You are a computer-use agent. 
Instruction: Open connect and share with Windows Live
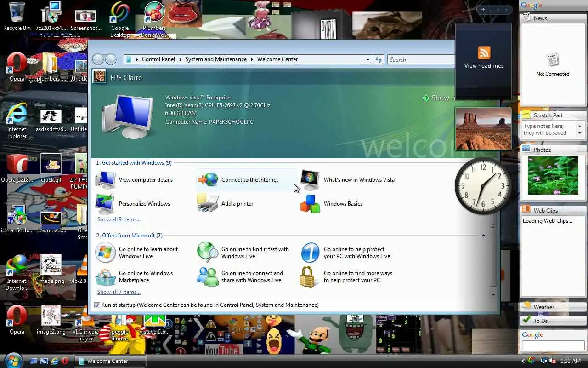coord(240,276)
